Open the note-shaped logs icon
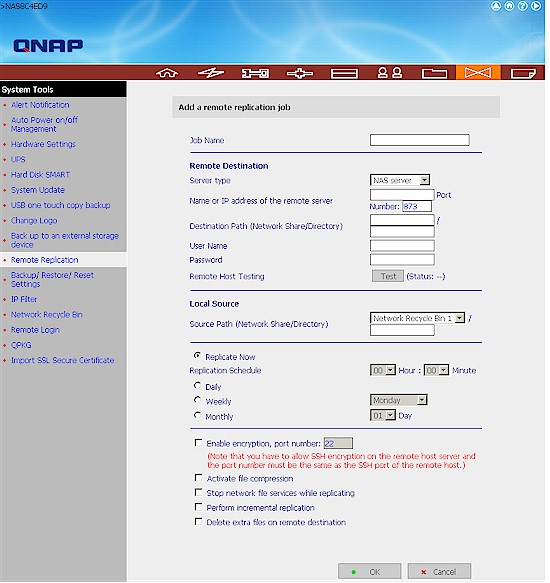550x583 pixels. point(523,73)
